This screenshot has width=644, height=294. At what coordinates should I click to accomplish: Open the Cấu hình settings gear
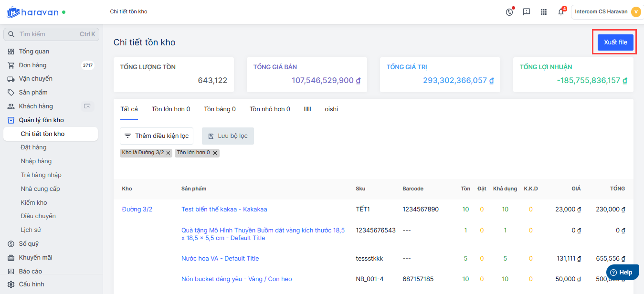pyautogui.click(x=11, y=284)
